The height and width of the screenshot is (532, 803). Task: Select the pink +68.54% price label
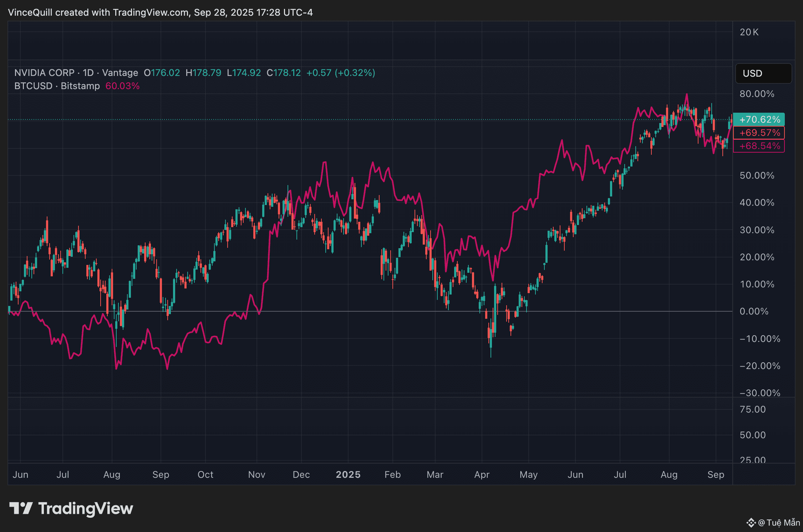(x=759, y=146)
